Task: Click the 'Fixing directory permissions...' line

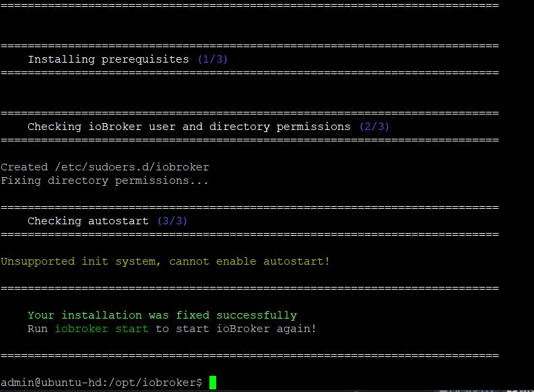Action: point(104,181)
